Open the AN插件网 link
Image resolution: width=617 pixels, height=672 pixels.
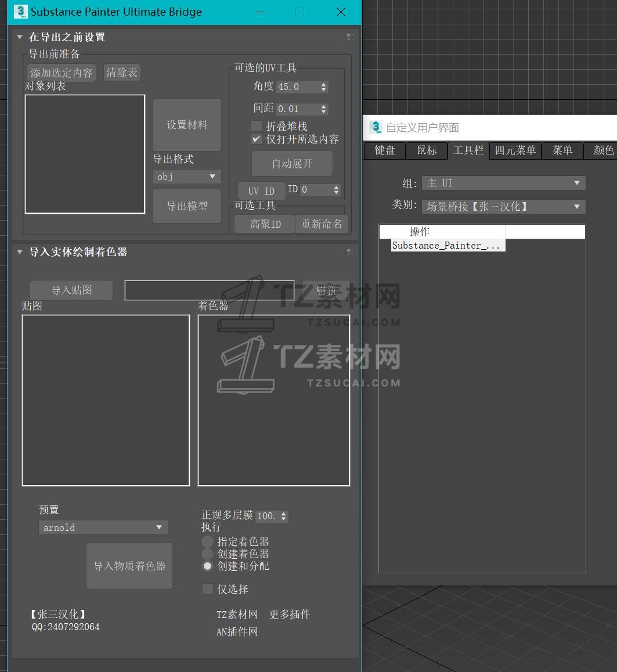237,632
